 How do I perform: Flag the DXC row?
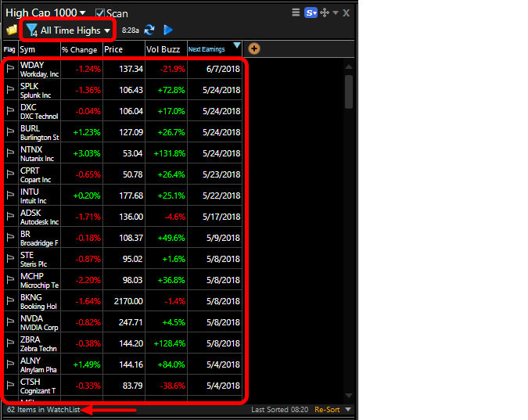click(10, 111)
